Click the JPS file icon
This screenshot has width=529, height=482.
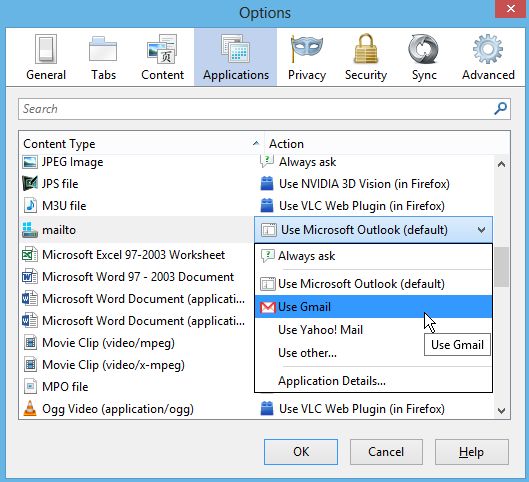[30, 183]
